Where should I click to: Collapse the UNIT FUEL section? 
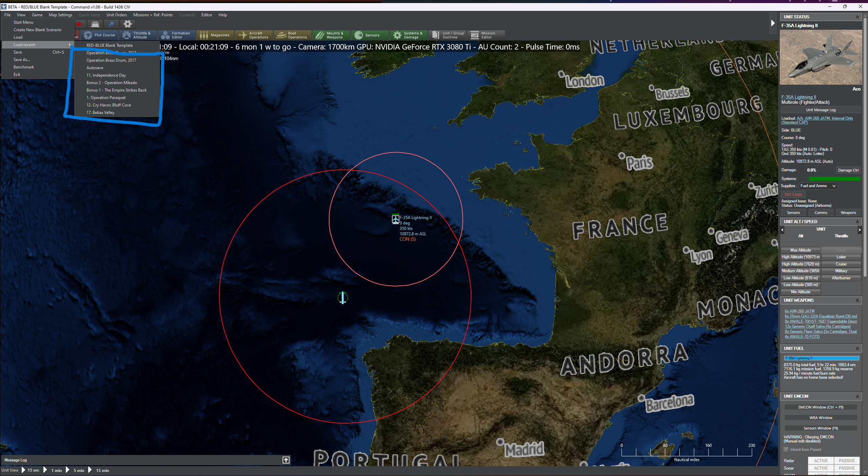coord(857,349)
